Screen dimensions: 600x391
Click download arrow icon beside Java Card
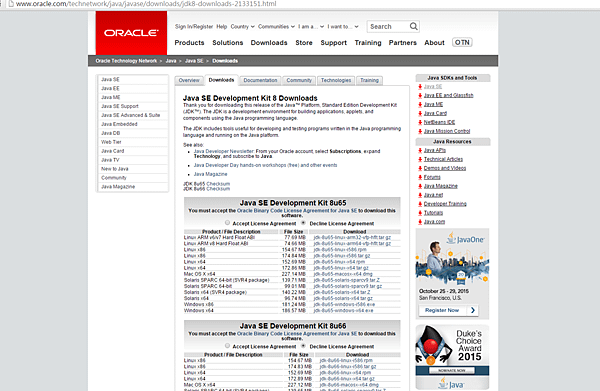[420, 113]
